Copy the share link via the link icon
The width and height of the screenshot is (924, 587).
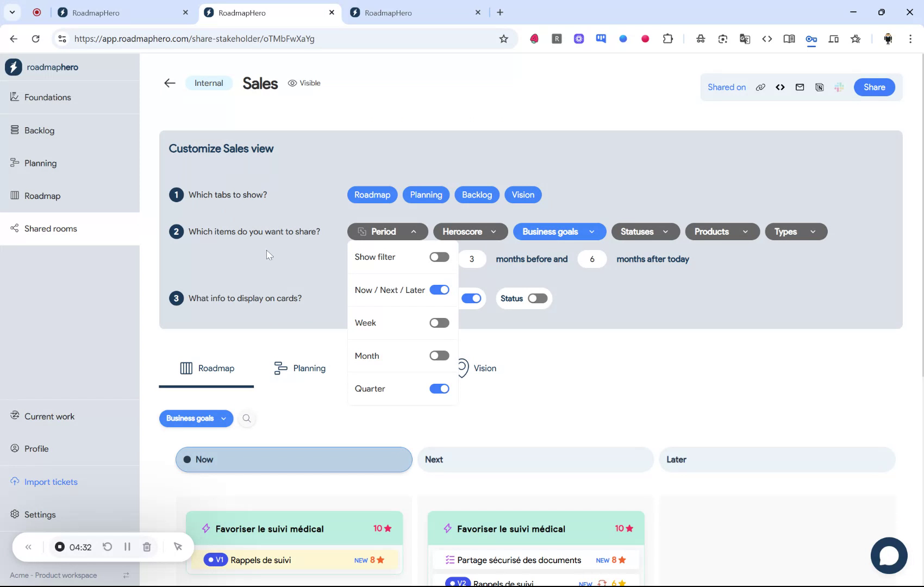[760, 87]
